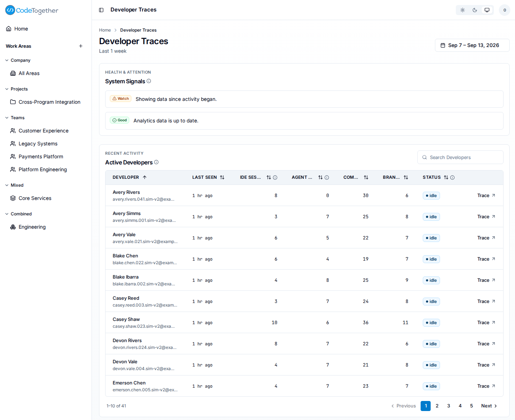
Task: Click the Home breadcrumb link
Action: click(105, 30)
